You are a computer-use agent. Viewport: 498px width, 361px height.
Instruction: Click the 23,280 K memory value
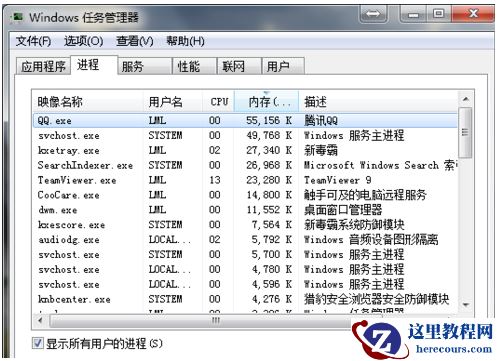coord(269,180)
